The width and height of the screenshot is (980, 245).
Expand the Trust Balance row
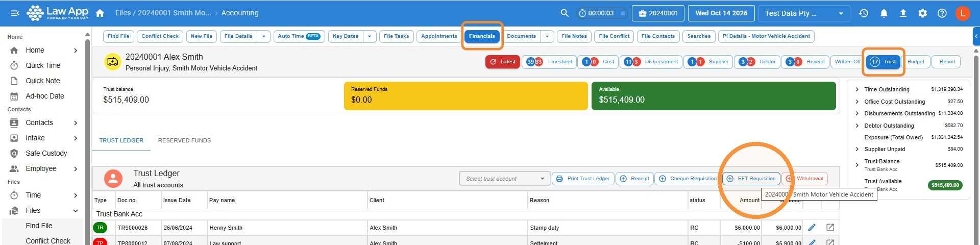pyautogui.click(x=857, y=165)
